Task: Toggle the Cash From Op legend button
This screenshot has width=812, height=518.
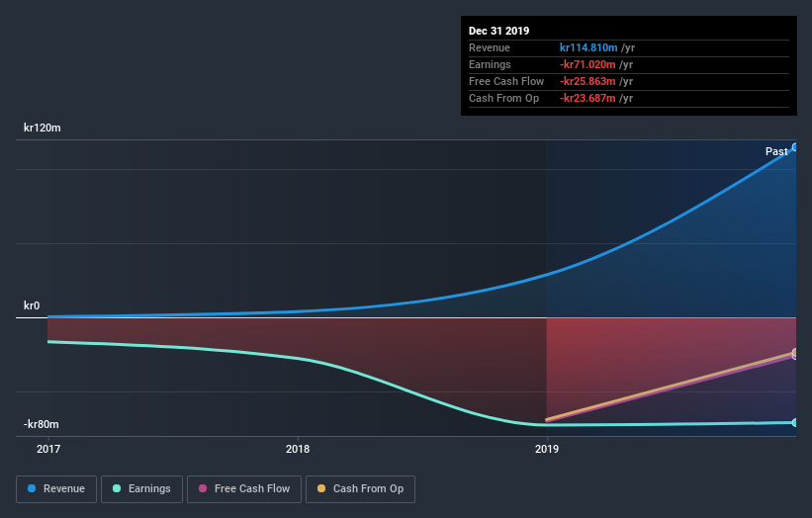Action: [x=360, y=489]
